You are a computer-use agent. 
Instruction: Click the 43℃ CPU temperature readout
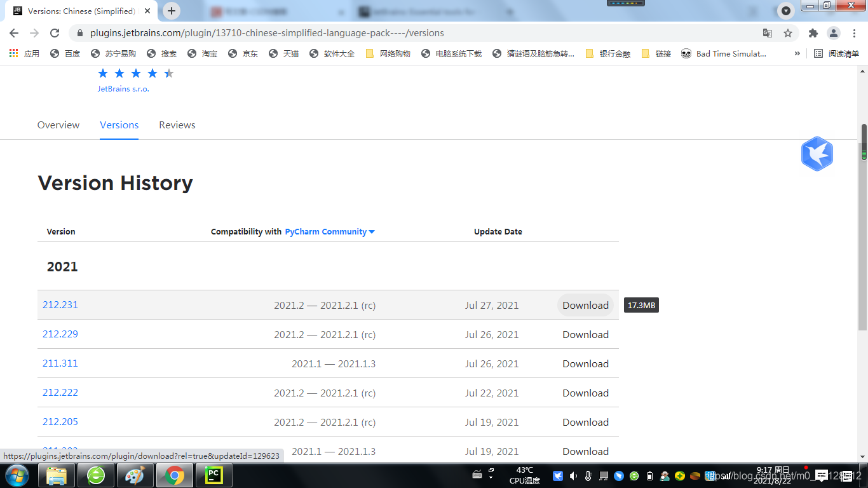(x=525, y=475)
